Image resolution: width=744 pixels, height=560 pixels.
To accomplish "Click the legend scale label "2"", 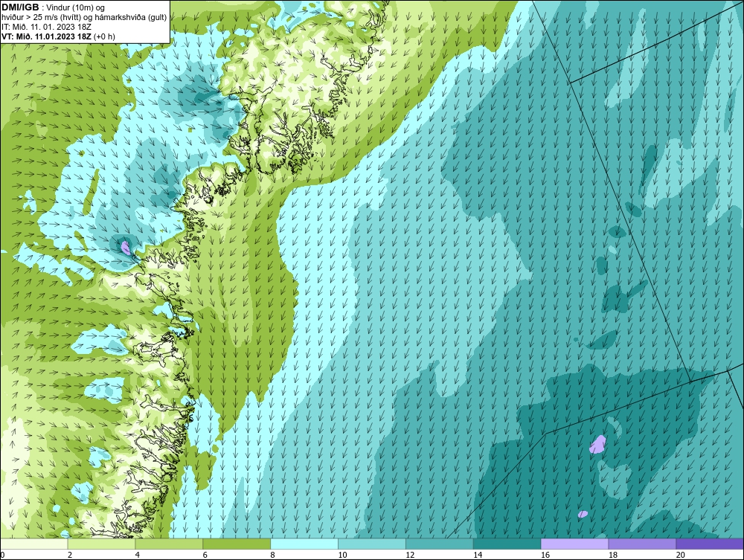I will pyautogui.click(x=70, y=555).
